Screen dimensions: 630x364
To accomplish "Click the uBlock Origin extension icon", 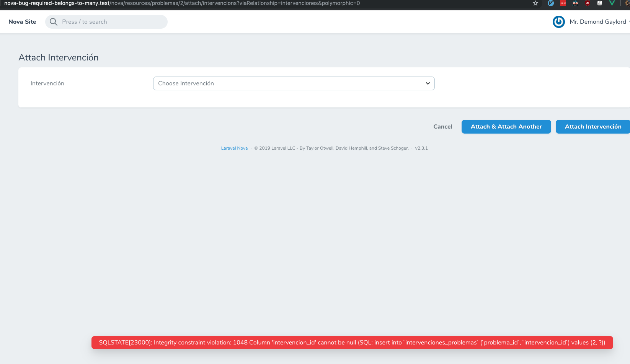I will click(x=588, y=3).
